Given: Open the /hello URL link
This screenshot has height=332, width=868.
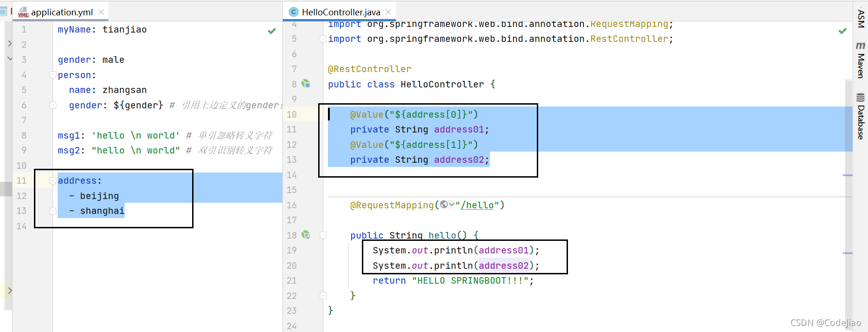Looking at the screenshot, I should pyautogui.click(x=477, y=205).
